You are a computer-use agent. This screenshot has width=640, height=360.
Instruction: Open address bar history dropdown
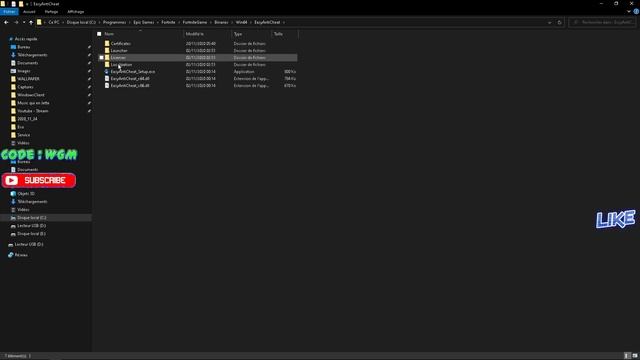point(549,22)
